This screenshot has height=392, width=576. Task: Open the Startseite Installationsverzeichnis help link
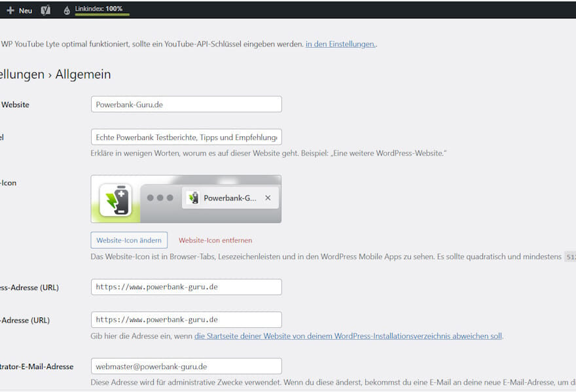pyautogui.click(x=348, y=336)
